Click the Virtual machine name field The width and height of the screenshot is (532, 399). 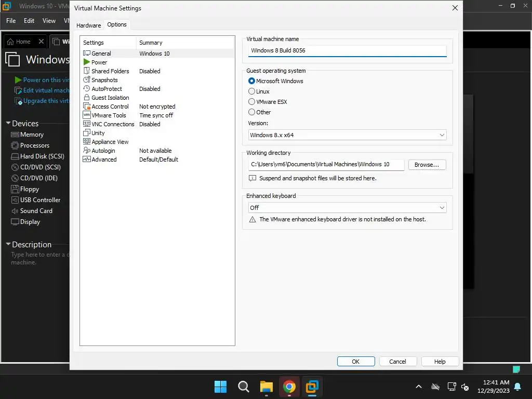348,50
